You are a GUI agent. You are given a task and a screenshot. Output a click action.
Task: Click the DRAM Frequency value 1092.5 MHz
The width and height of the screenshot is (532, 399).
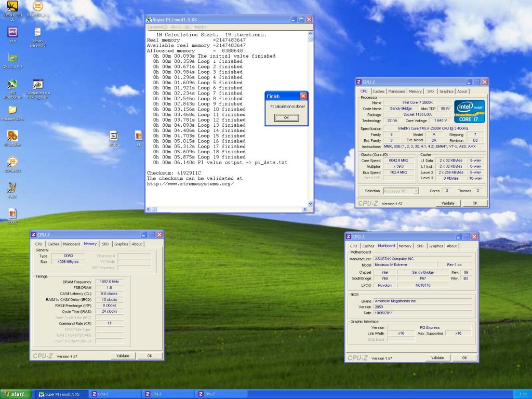[x=109, y=282]
